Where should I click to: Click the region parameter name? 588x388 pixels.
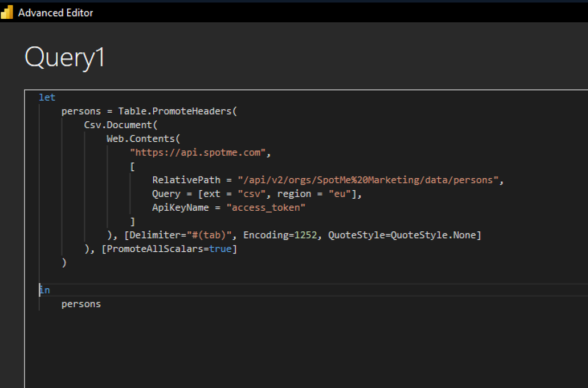point(294,194)
